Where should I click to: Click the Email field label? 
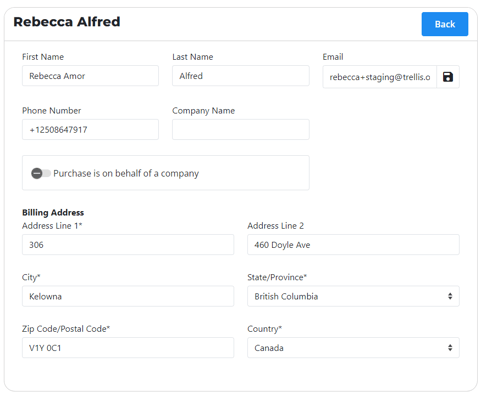pyautogui.click(x=333, y=57)
